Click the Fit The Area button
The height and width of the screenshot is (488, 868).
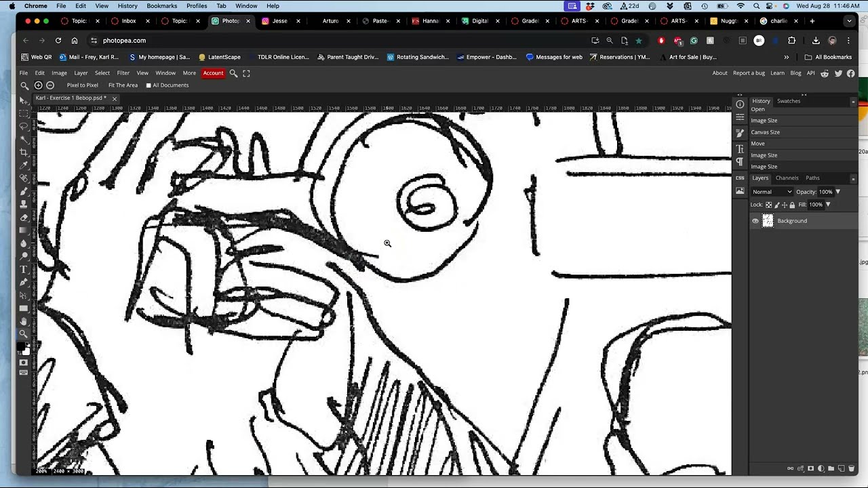[x=123, y=85]
